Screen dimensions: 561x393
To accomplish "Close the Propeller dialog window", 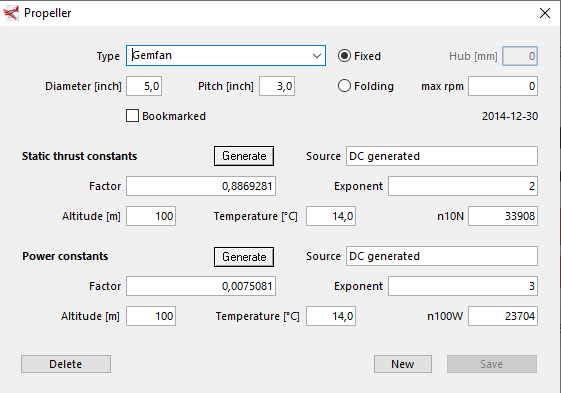I will (x=545, y=13).
